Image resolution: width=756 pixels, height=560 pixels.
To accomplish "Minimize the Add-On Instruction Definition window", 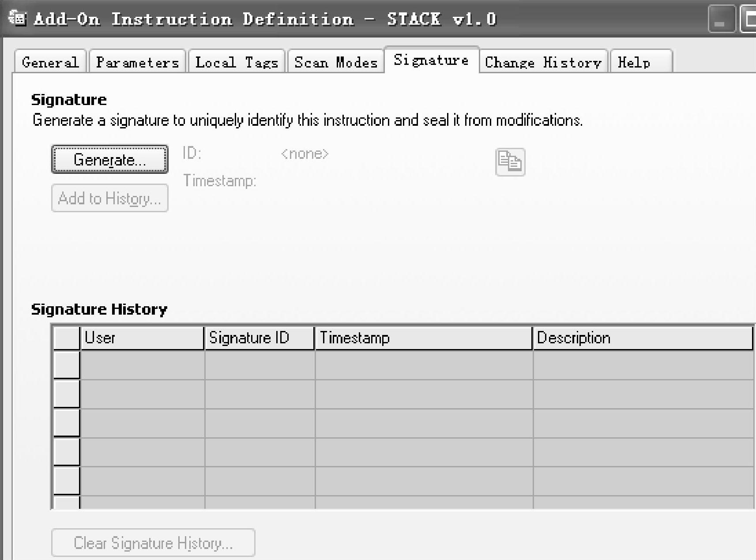I will coord(721,20).
